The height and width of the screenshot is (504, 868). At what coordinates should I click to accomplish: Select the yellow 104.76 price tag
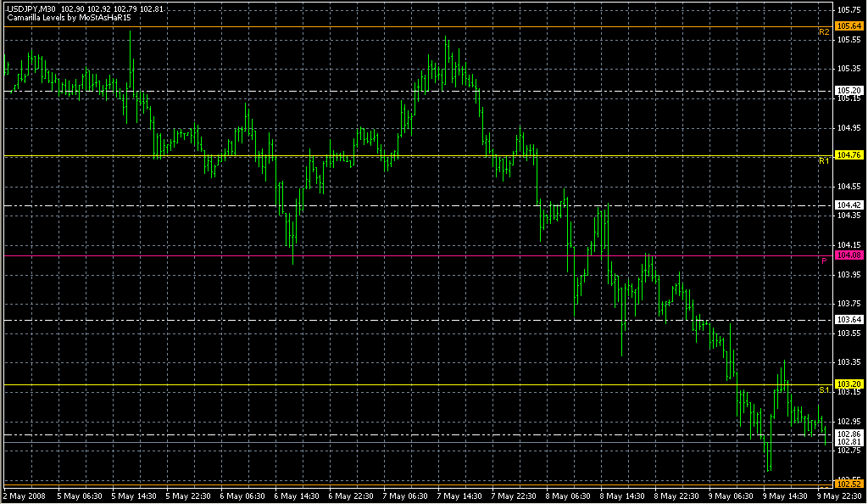click(849, 155)
